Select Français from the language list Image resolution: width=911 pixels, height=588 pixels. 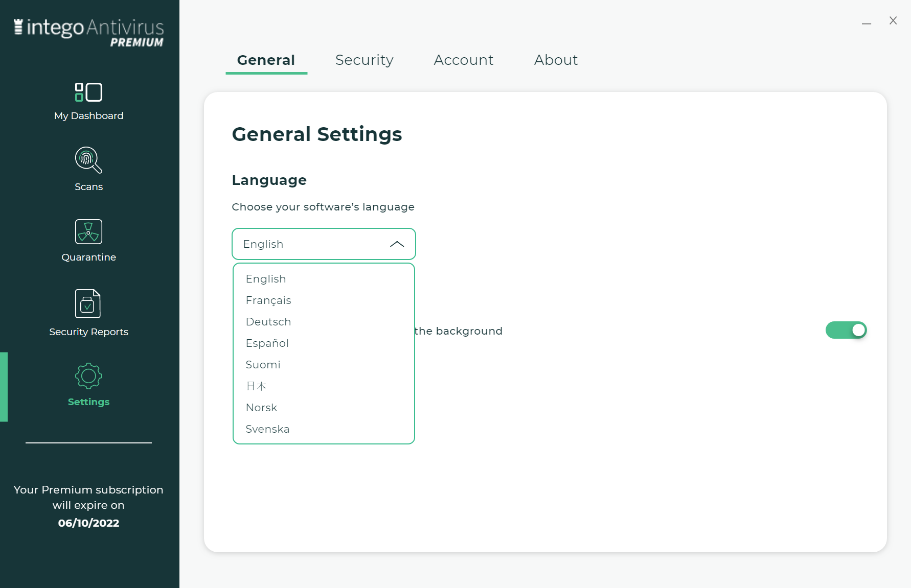point(324,300)
